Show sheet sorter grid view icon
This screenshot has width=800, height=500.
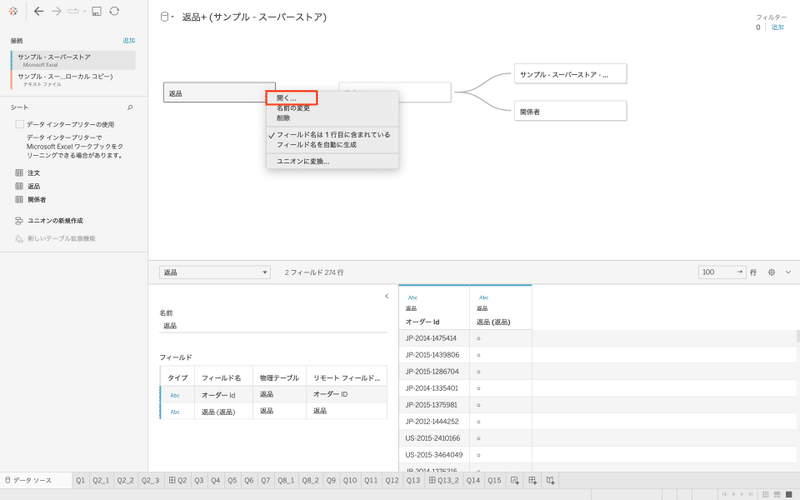(x=765, y=494)
